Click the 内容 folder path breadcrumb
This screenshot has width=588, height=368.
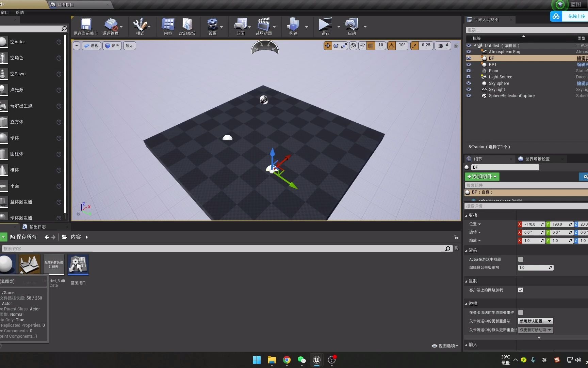pyautogui.click(x=76, y=237)
